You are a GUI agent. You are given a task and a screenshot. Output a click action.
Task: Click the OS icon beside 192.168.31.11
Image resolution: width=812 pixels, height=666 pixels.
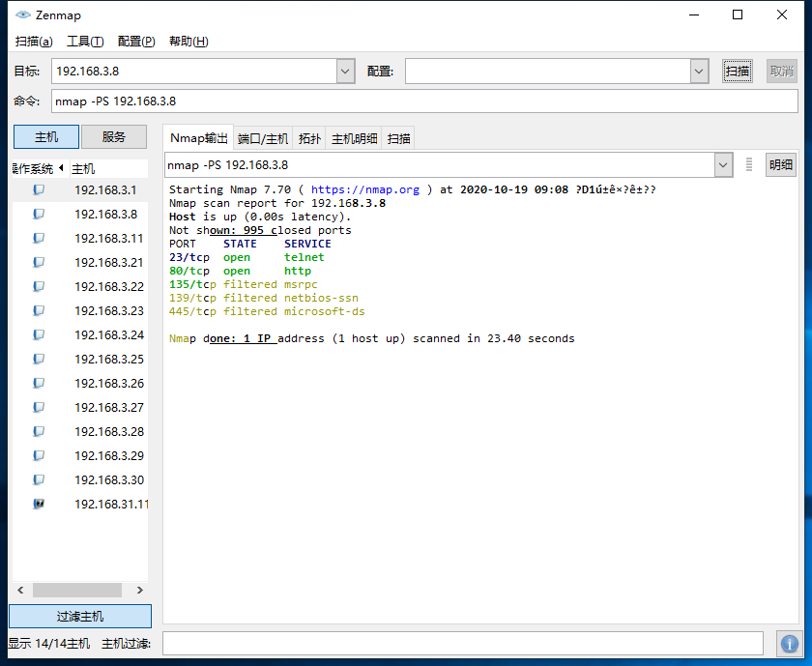[x=39, y=504]
